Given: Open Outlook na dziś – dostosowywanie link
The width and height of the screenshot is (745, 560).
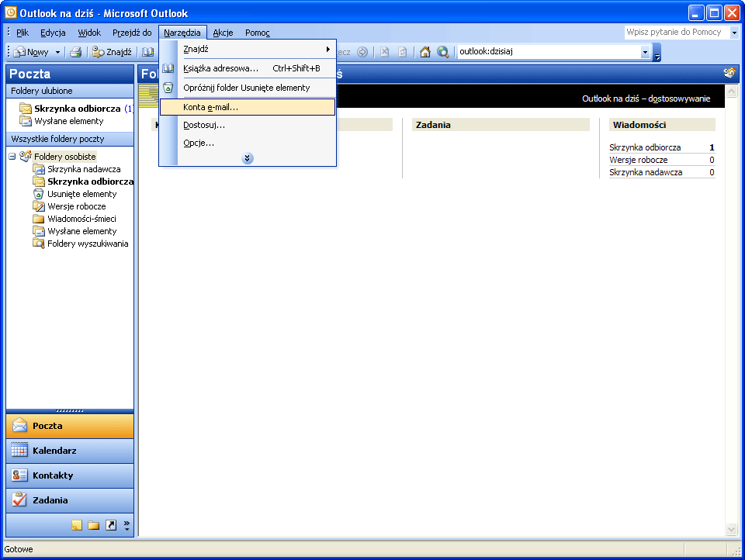Looking at the screenshot, I should click(646, 99).
